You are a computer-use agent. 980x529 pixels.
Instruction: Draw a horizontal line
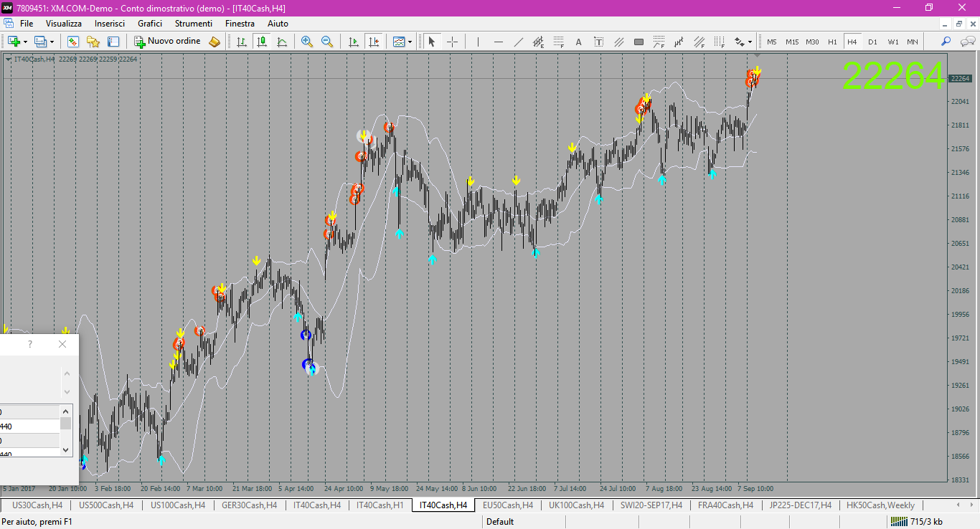pos(498,42)
